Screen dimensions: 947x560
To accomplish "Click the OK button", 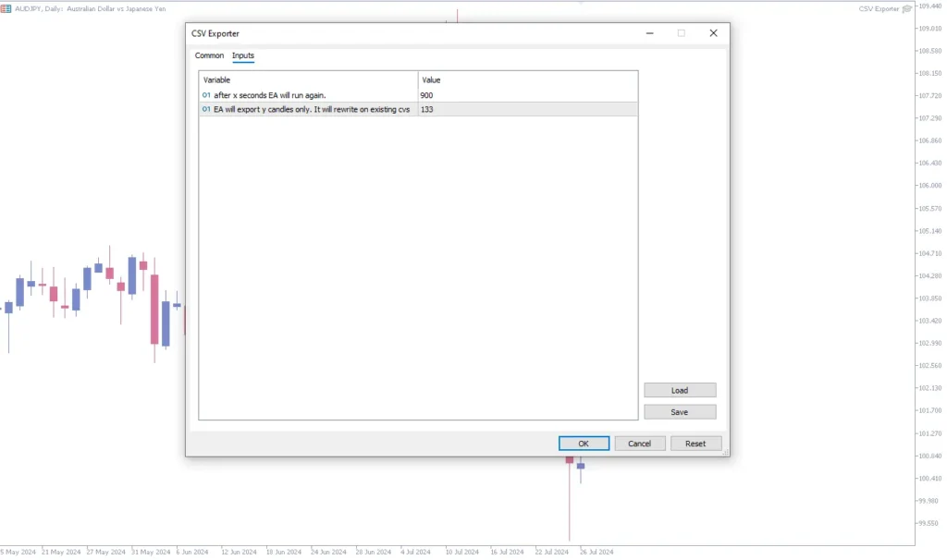I will 584,444.
